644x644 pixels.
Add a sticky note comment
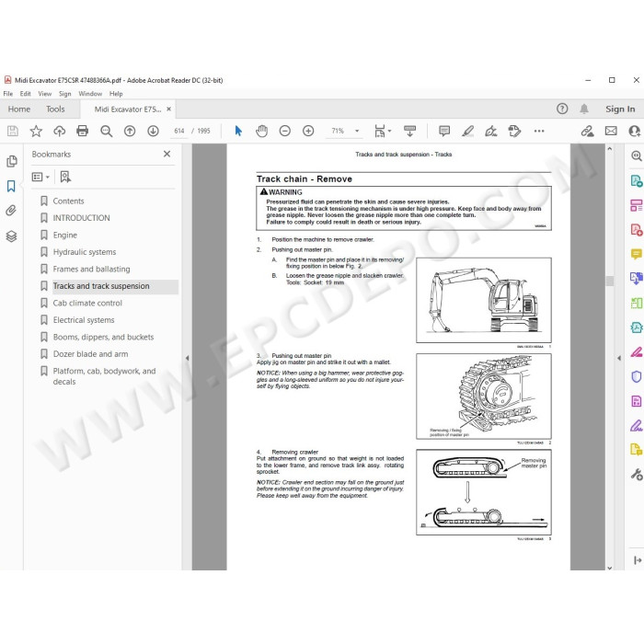444,131
